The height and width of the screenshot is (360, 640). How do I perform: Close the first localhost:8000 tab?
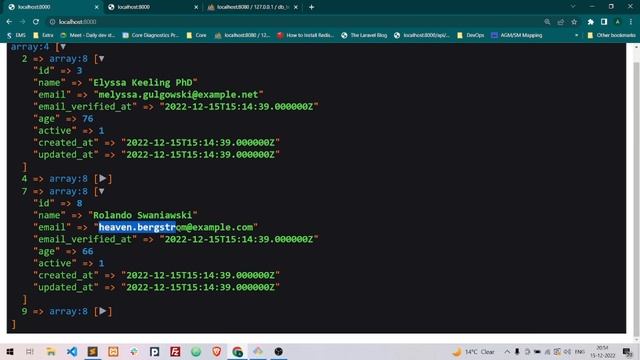click(96, 7)
